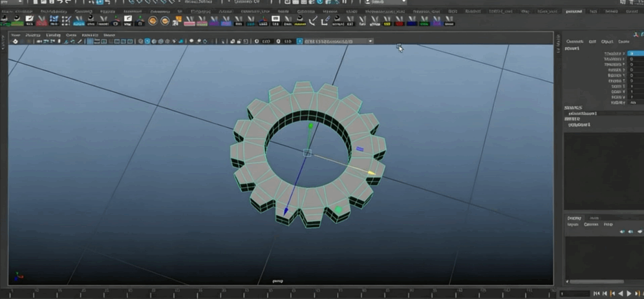
Task: Toggle the X-Ray viewport icon
Action: pos(233,41)
